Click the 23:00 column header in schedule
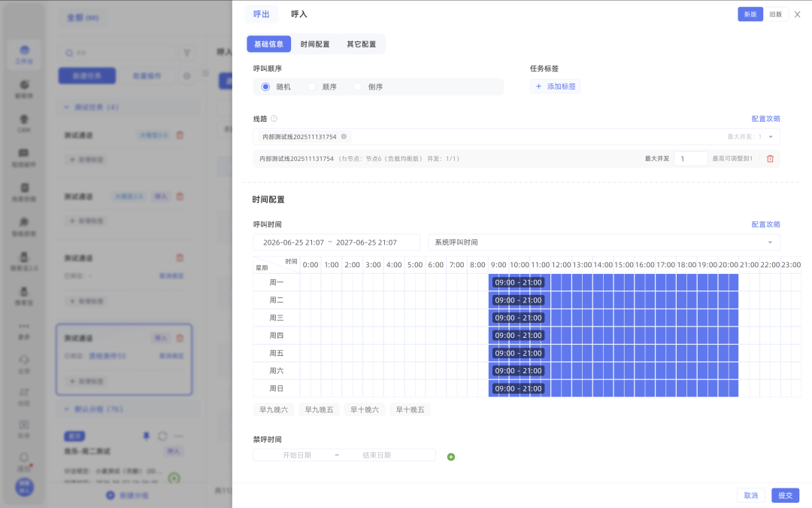812x508 pixels. click(x=791, y=265)
